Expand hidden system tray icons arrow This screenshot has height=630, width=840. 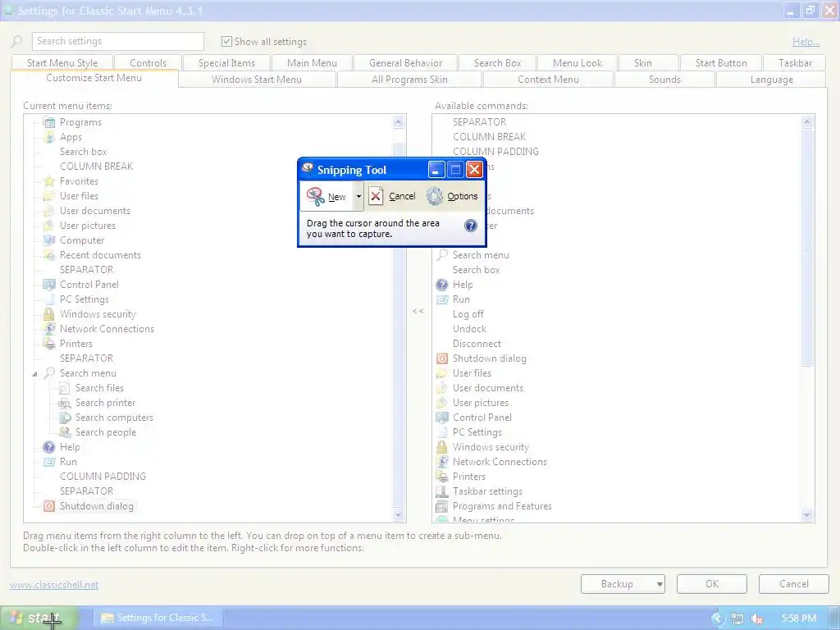point(718,619)
